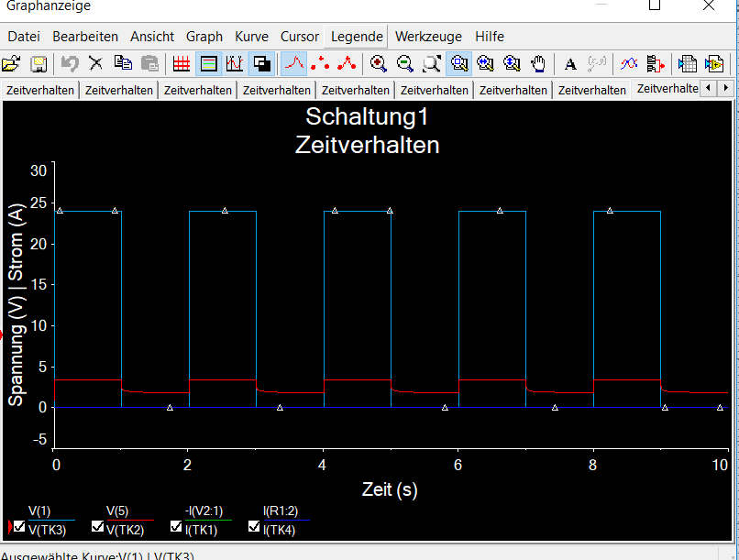The height and width of the screenshot is (560, 739).
Task: Select the red dots-only display icon
Action: coord(321,63)
